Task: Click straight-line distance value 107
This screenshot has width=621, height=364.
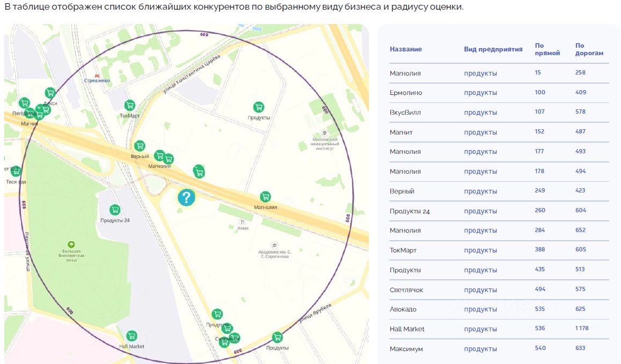Action: pos(539,112)
